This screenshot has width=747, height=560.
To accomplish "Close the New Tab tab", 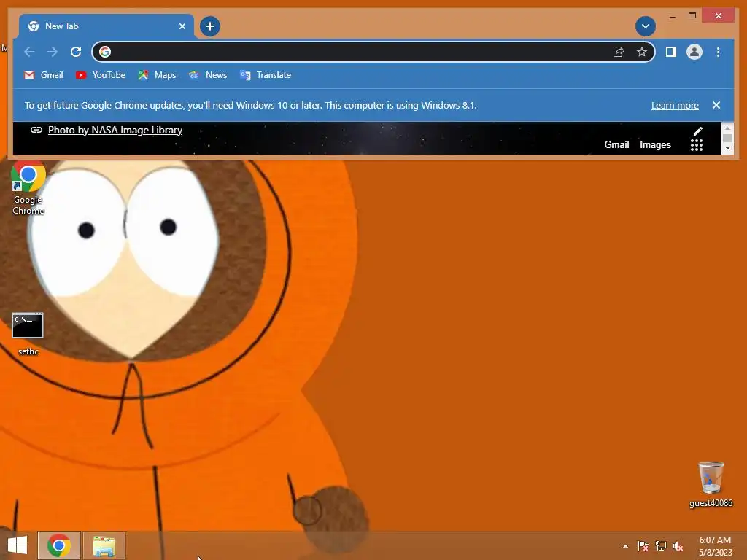I will pyautogui.click(x=182, y=26).
